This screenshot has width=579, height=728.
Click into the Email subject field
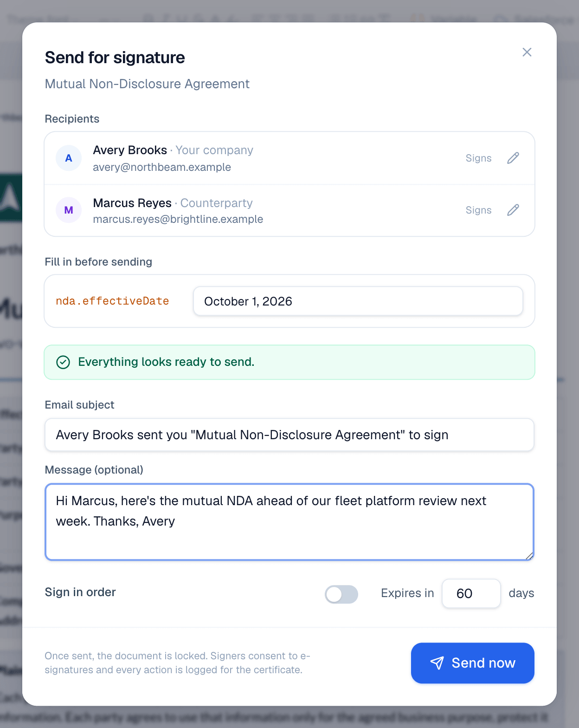289,435
